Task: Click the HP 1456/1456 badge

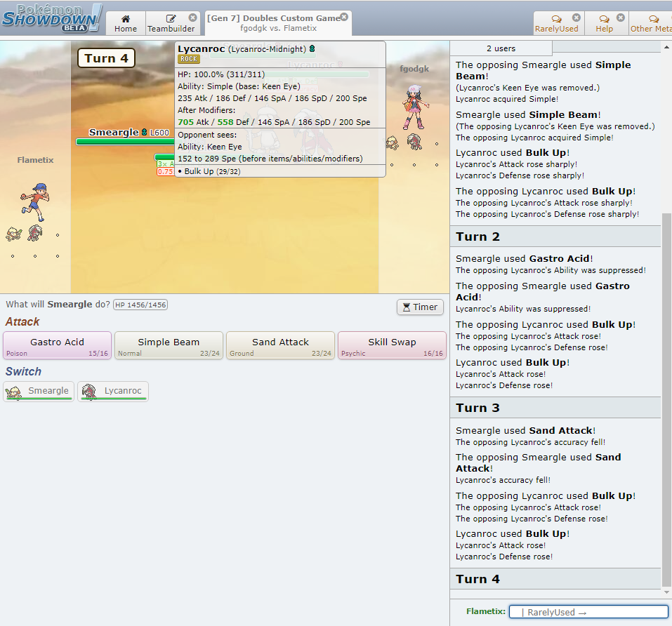Action: [x=140, y=305]
